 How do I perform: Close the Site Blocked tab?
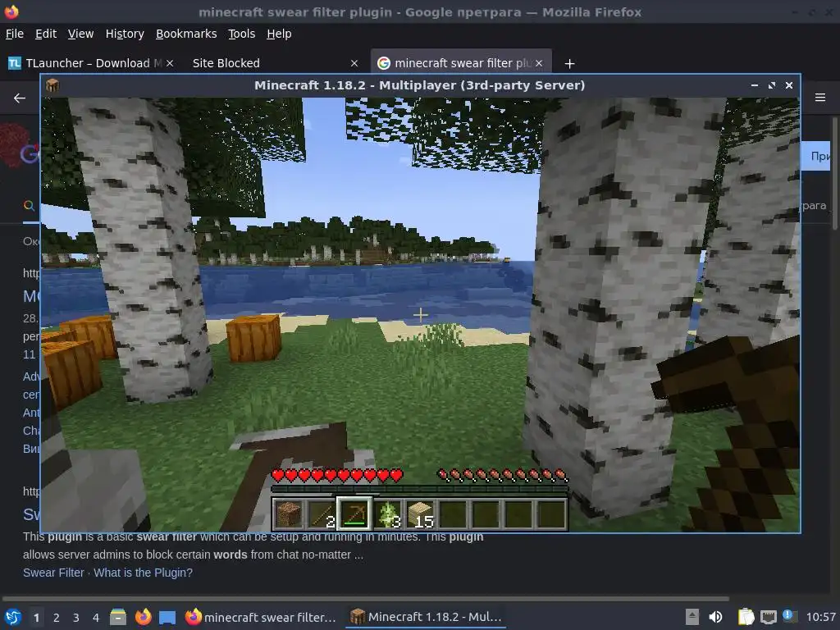pyautogui.click(x=354, y=63)
